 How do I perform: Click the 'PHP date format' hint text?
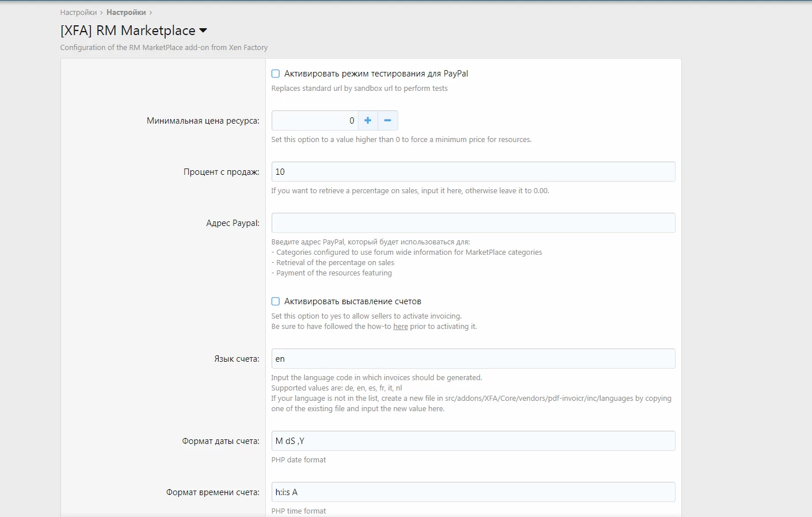pos(299,460)
